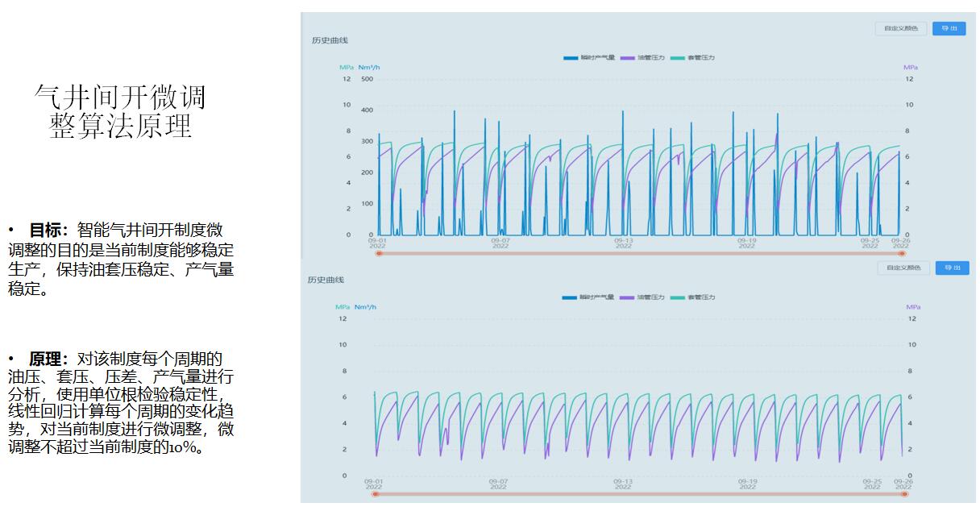The width and height of the screenshot is (980, 507).
Task: Click the slide title 气井间开微调整算法原理
Action: click(x=120, y=111)
